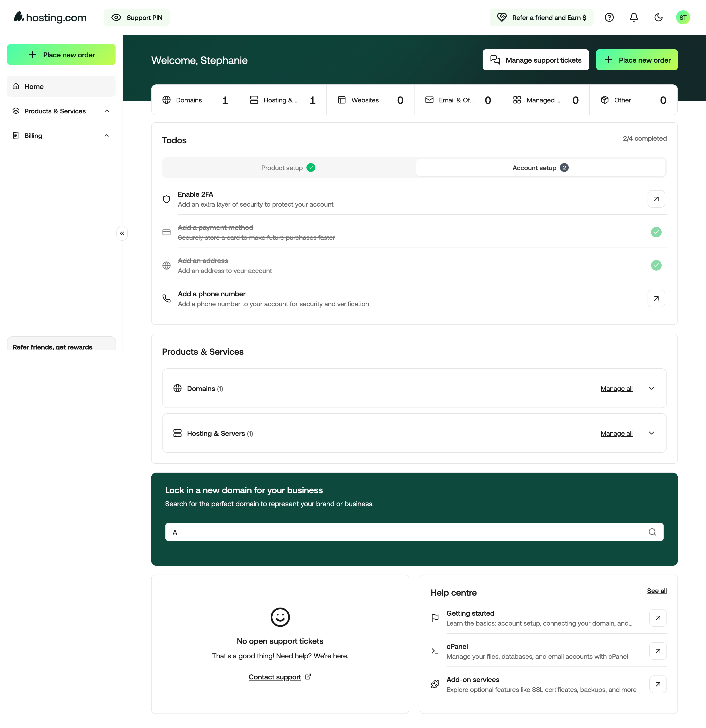Open the notifications bell
Screen dimensions: 706x728
tap(634, 17)
